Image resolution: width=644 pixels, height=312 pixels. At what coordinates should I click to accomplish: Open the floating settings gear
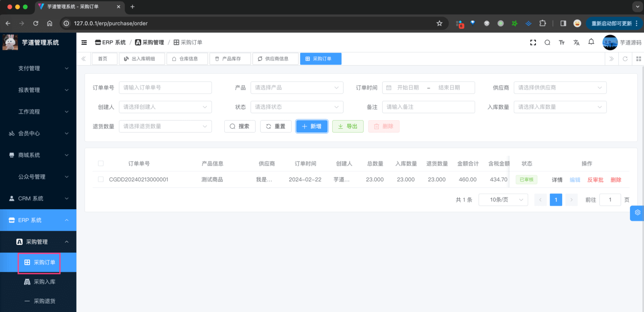[x=637, y=213]
